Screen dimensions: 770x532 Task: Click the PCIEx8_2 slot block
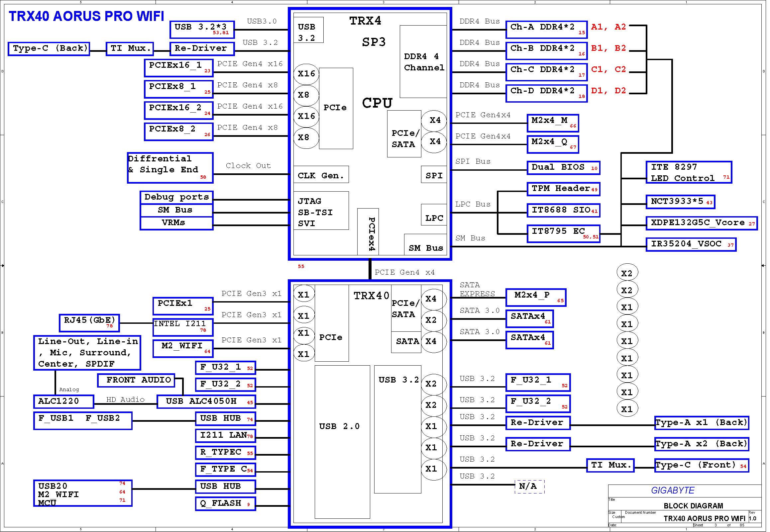[179, 132]
